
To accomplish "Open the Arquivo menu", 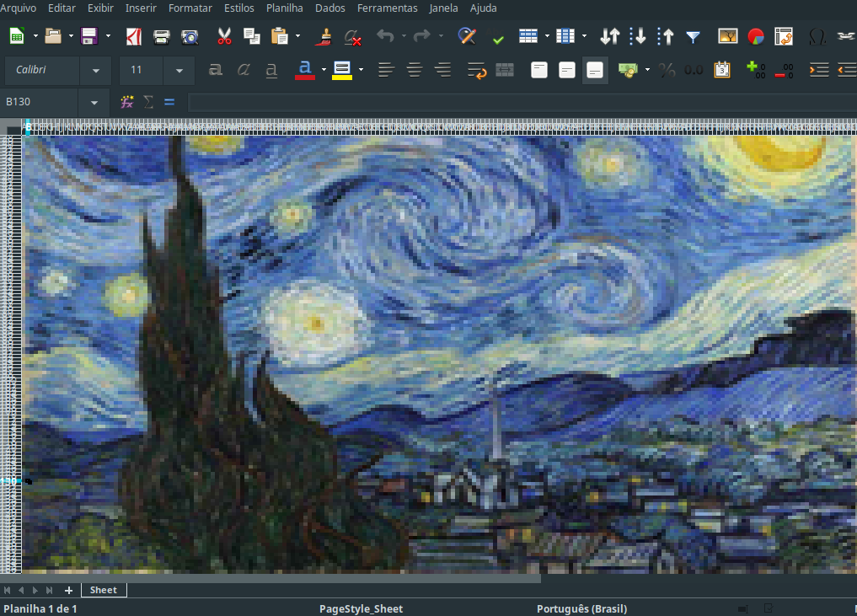I will point(18,8).
